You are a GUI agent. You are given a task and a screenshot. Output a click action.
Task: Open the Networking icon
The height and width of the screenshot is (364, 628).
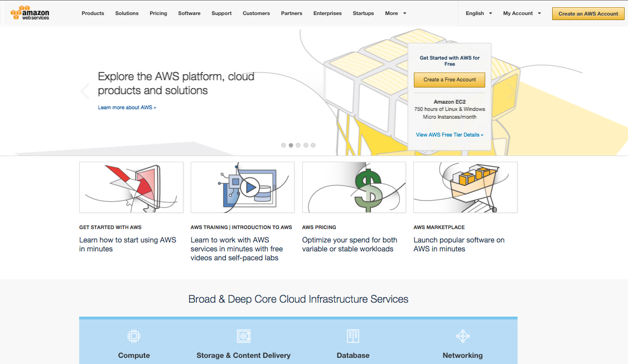pos(462,336)
